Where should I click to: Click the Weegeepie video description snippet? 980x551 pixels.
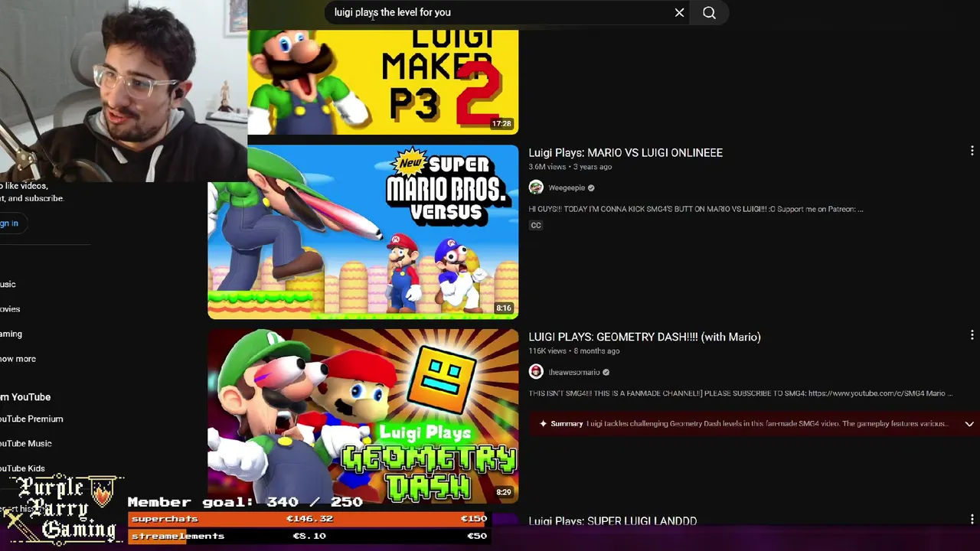(696, 209)
